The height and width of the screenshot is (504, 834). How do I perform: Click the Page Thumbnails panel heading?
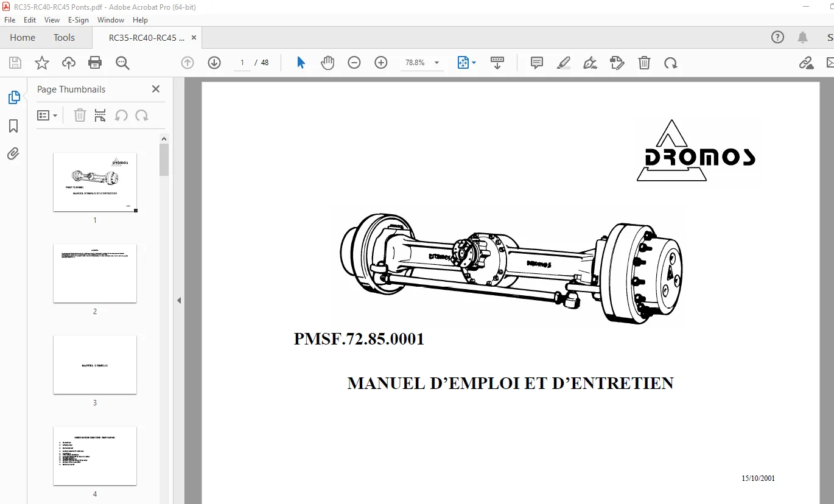point(71,89)
